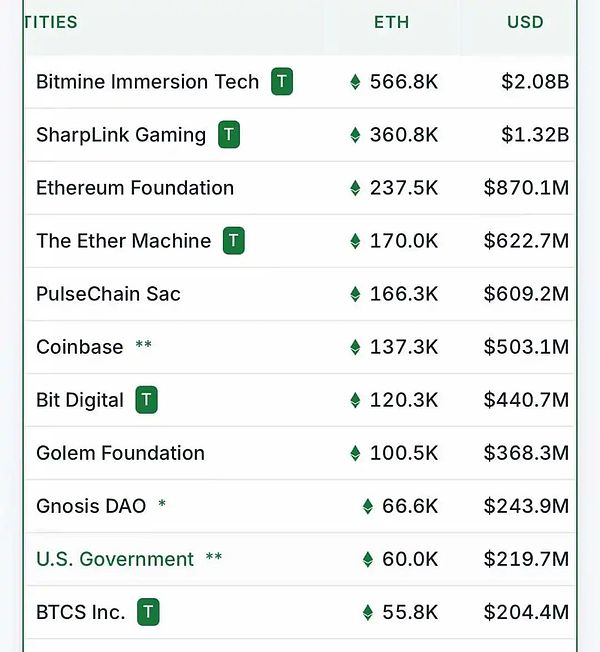The height and width of the screenshot is (652, 600).
Task: Select the Ethereum Foundation row name
Action: (x=135, y=188)
